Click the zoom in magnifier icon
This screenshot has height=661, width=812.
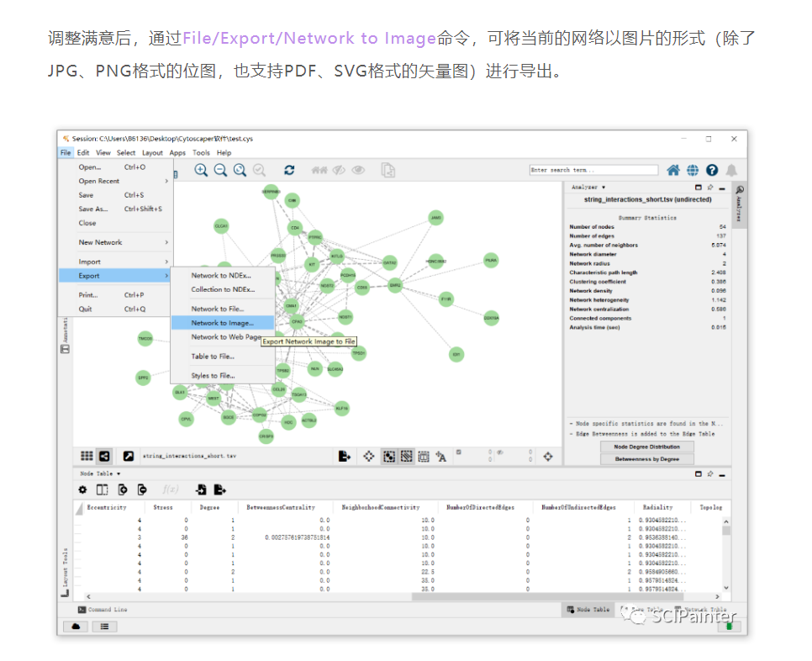pyautogui.click(x=201, y=170)
